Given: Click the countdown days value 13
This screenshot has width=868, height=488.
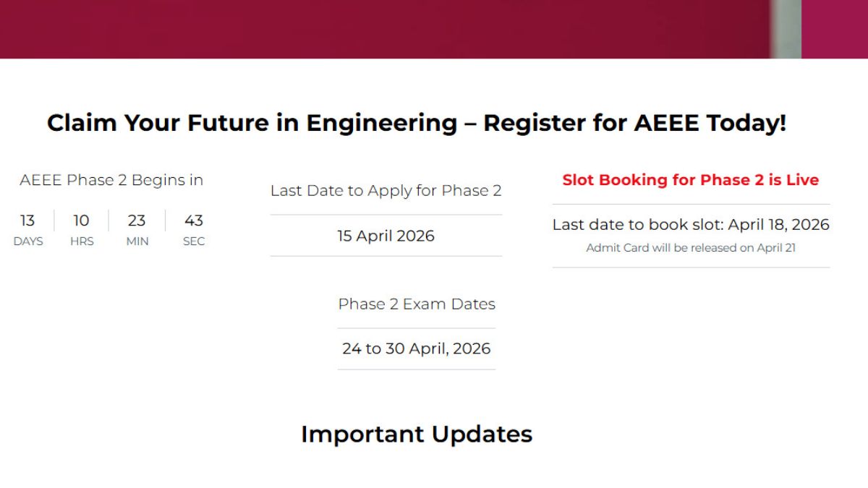Looking at the screenshot, I should pyautogui.click(x=27, y=221).
